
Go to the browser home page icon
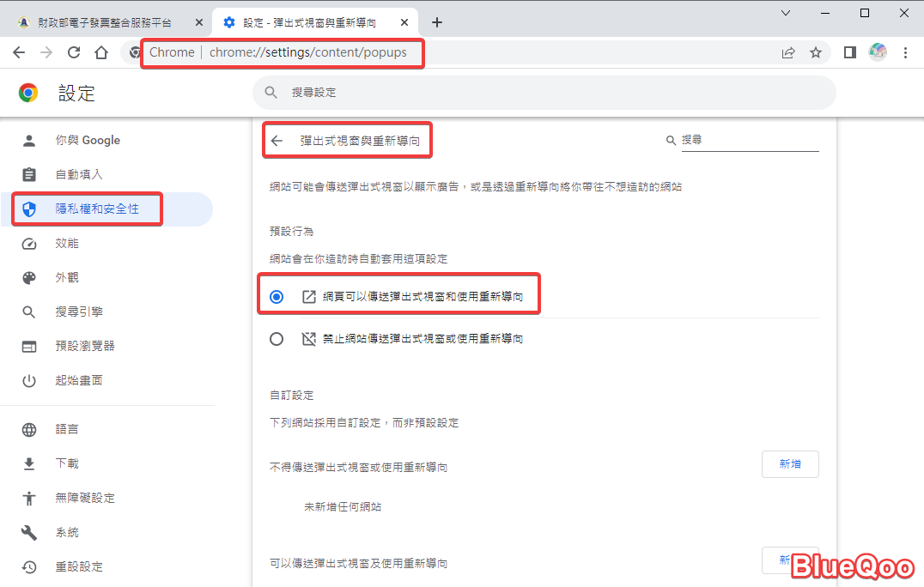point(101,52)
